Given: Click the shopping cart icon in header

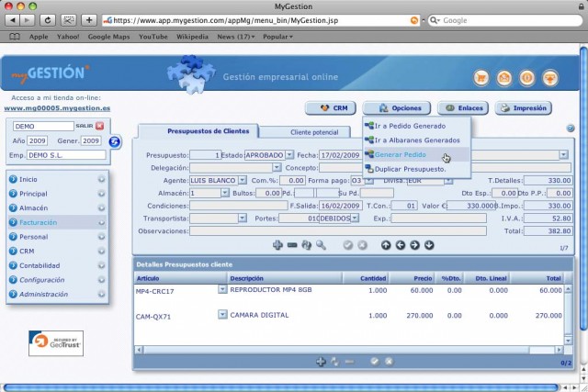Looking at the screenshot, I should [x=481, y=78].
